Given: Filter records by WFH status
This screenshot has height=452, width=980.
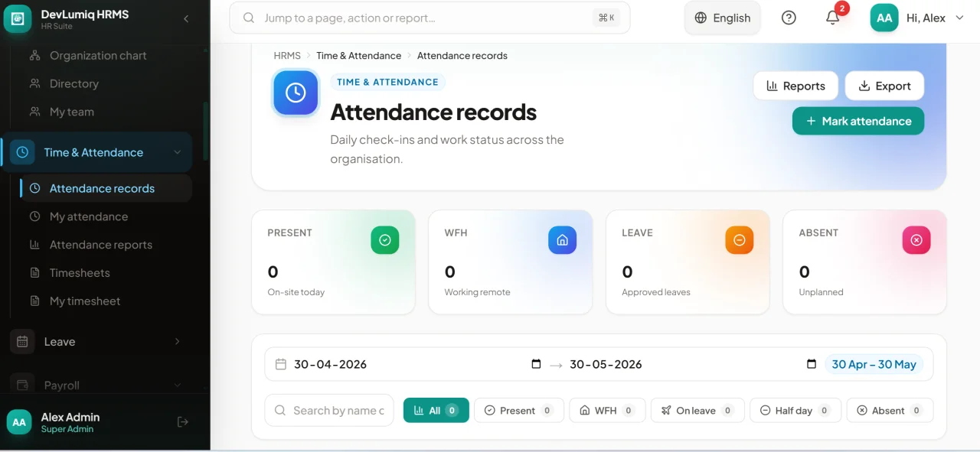Looking at the screenshot, I should click(607, 411).
